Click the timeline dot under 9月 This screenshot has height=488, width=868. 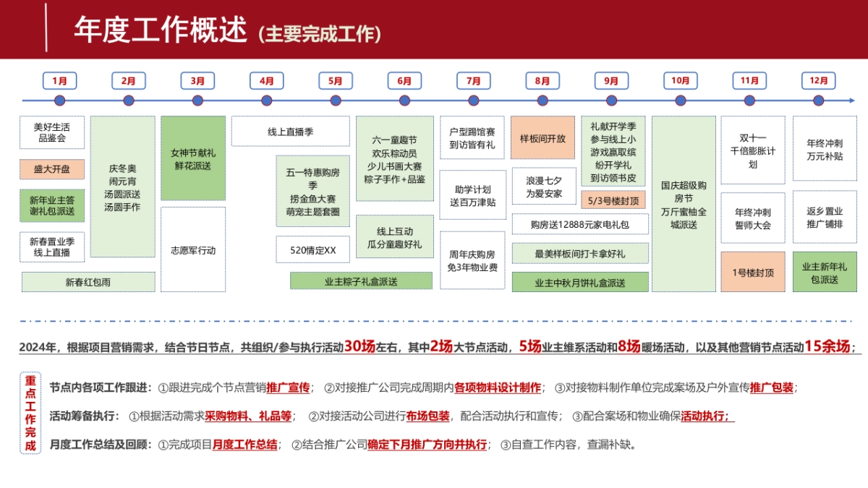click(x=610, y=100)
